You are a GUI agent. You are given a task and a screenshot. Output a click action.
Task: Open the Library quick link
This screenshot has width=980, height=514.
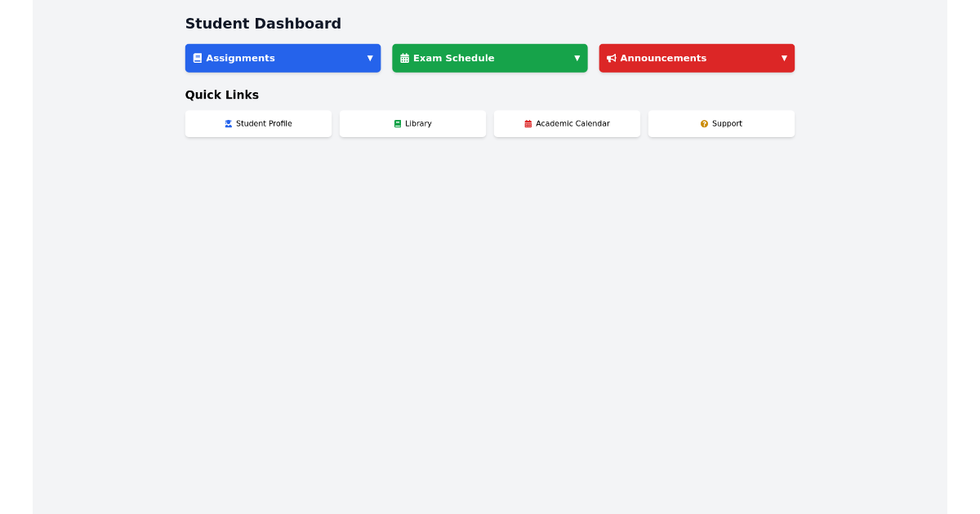point(412,123)
